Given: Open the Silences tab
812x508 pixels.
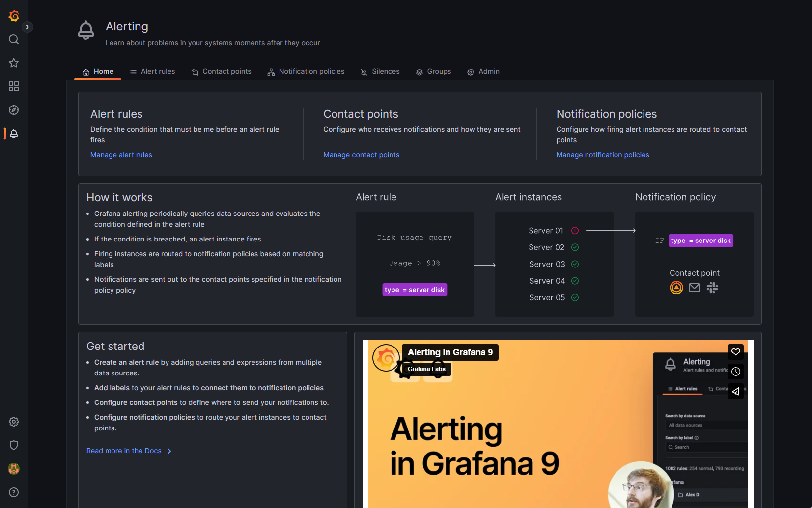Looking at the screenshot, I should click(380, 72).
